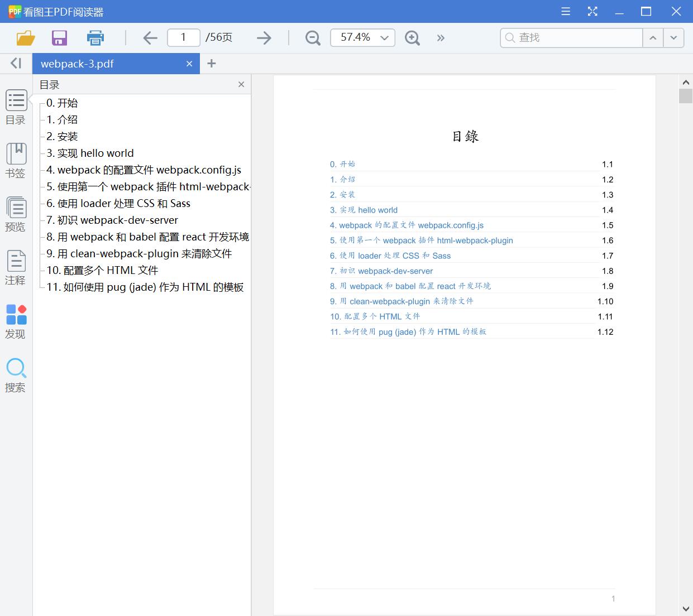The width and height of the screenshot is (693, 616).
Task: Open a file with the folder icon
Action: [x=26, y=37]
